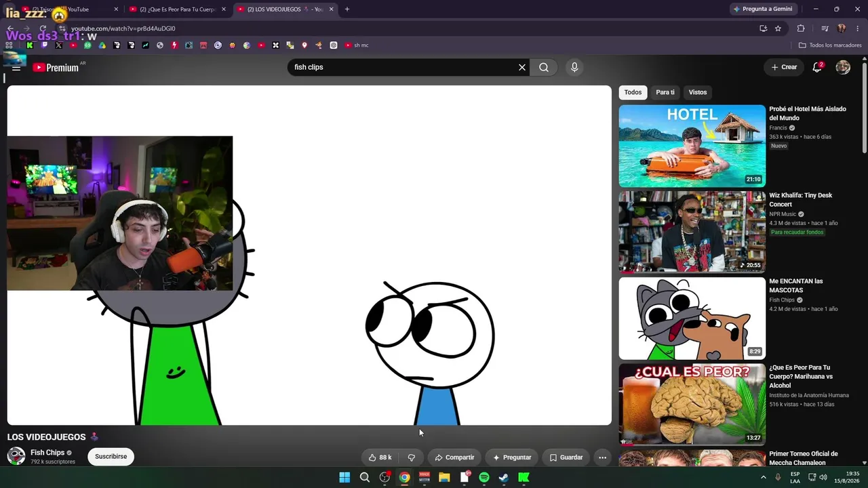
Task: Open the Chrome three-dot menu
Action: (858, 28)
